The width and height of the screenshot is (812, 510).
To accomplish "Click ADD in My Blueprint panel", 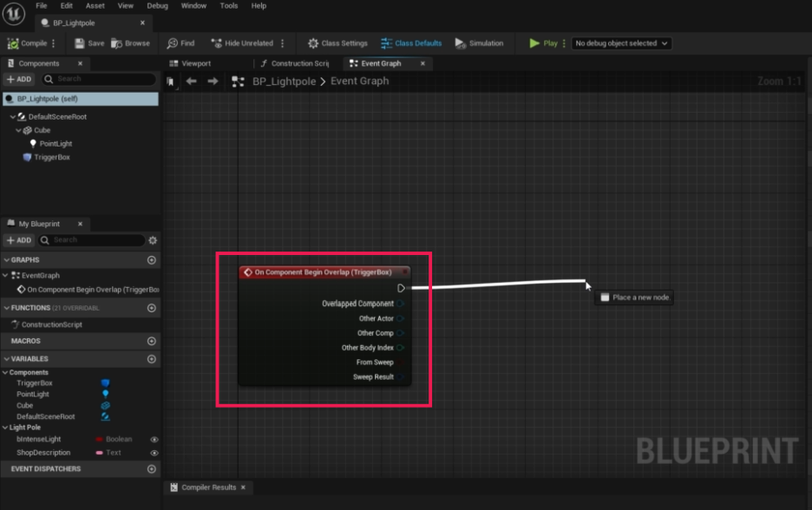I will tap(19, 240).
